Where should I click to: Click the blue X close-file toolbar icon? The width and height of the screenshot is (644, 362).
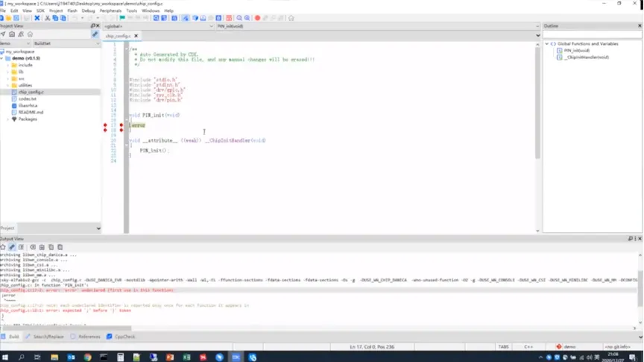coord(37,18)
